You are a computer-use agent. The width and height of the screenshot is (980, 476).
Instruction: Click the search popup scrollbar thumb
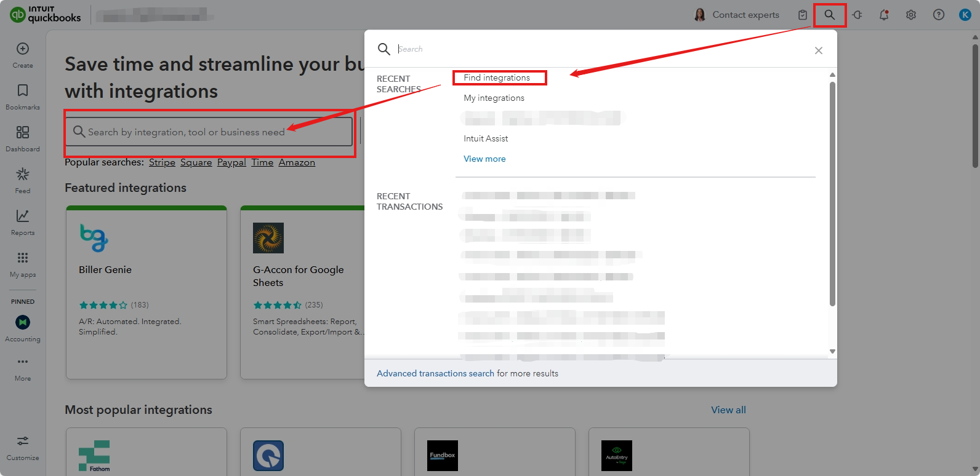pos(832,194)
